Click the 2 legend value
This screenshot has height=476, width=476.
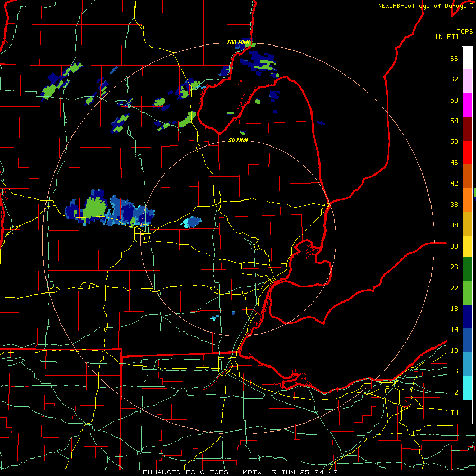click(x=456, y=392)
